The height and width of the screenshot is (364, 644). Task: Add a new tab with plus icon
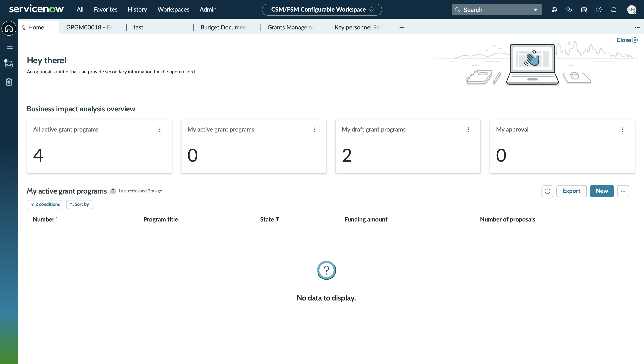click(x=402, y=28)
